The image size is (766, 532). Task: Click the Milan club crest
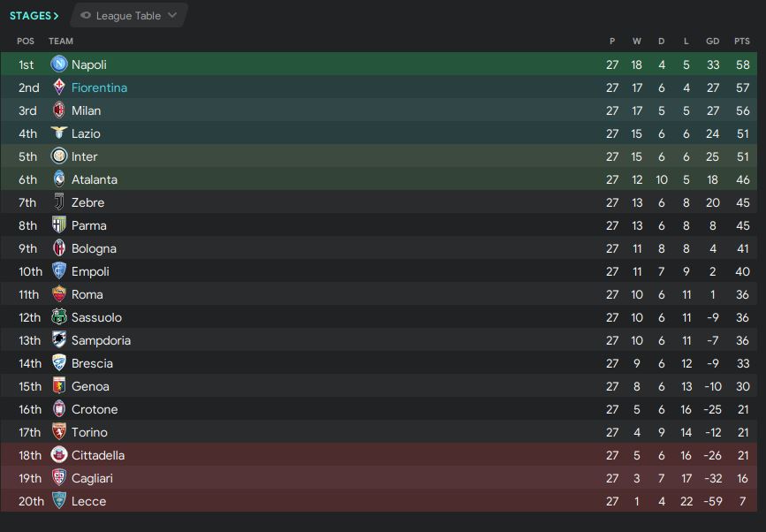point(59,110)
